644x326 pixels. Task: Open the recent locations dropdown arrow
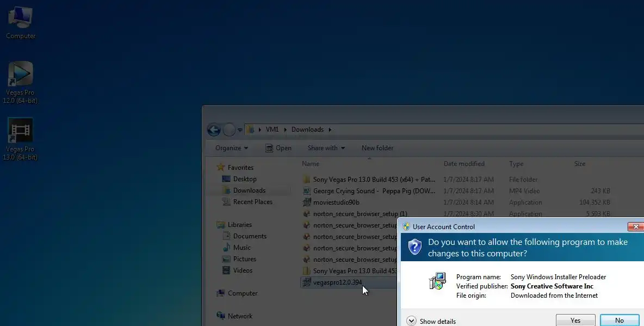point(240,130)
